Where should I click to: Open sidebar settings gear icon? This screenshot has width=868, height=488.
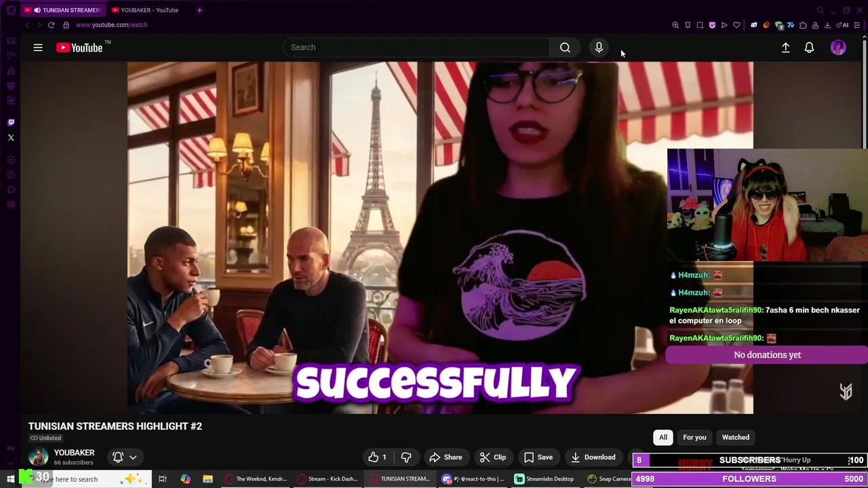[x=10, y=205]
